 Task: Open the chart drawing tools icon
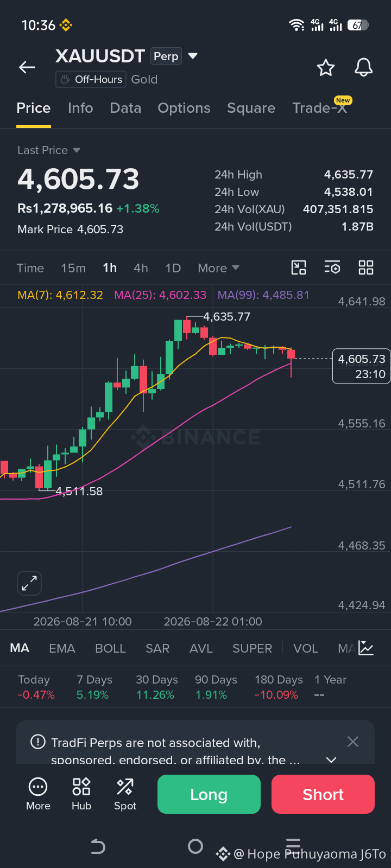[x=299, y=267]
